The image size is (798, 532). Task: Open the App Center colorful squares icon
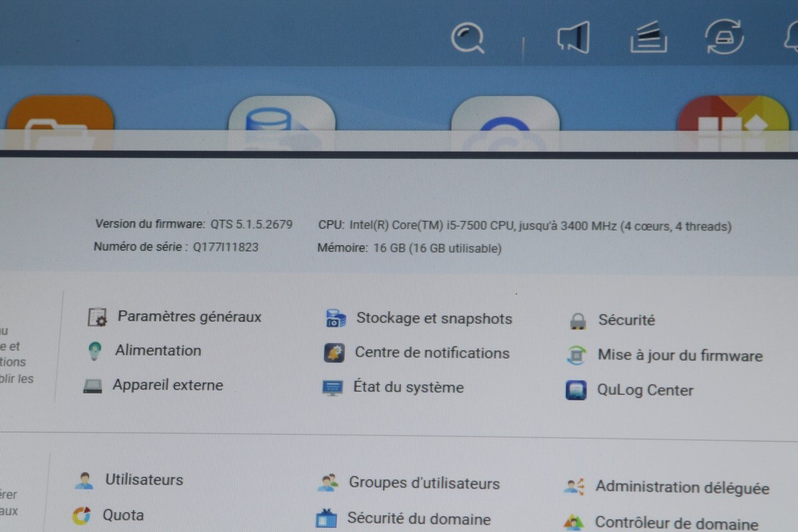tap(733, 124)
